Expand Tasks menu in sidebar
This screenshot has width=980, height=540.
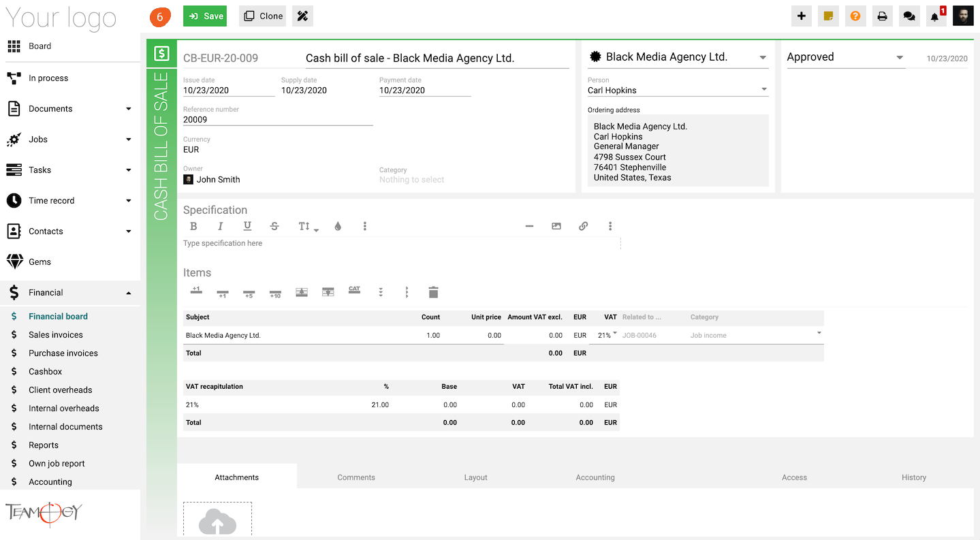pos(129,170)
